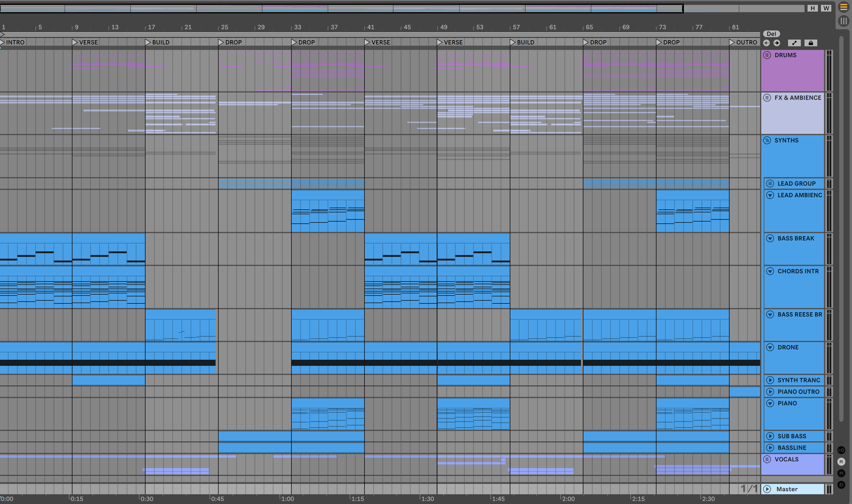Toggle Optimize Arrangement Width (W)

(826, 8)
